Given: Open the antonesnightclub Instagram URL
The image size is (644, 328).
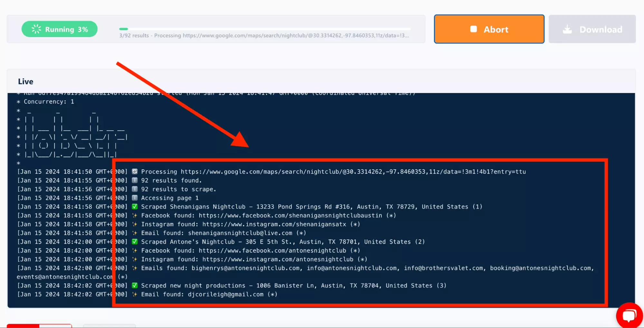Looking at the screenshot, I should 278,259.
